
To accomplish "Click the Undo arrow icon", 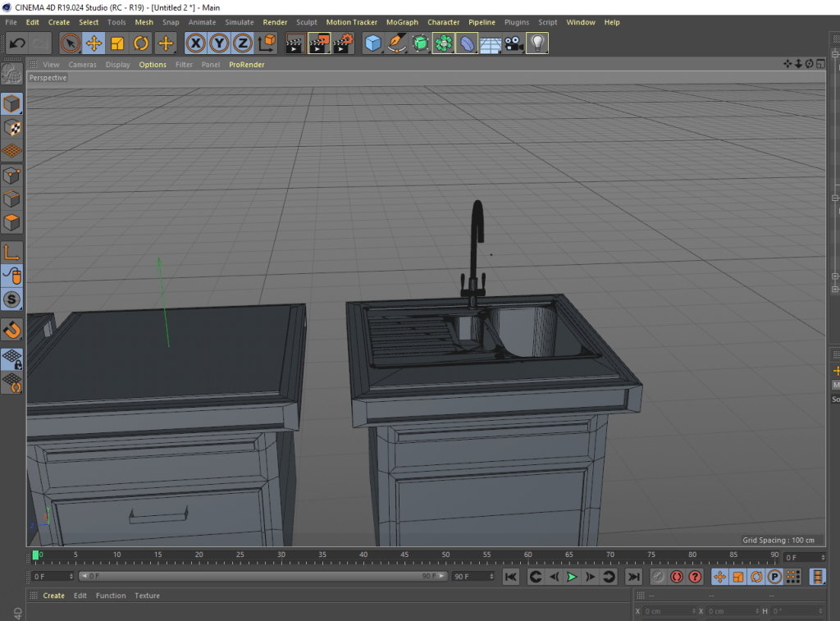I will 17,43.
